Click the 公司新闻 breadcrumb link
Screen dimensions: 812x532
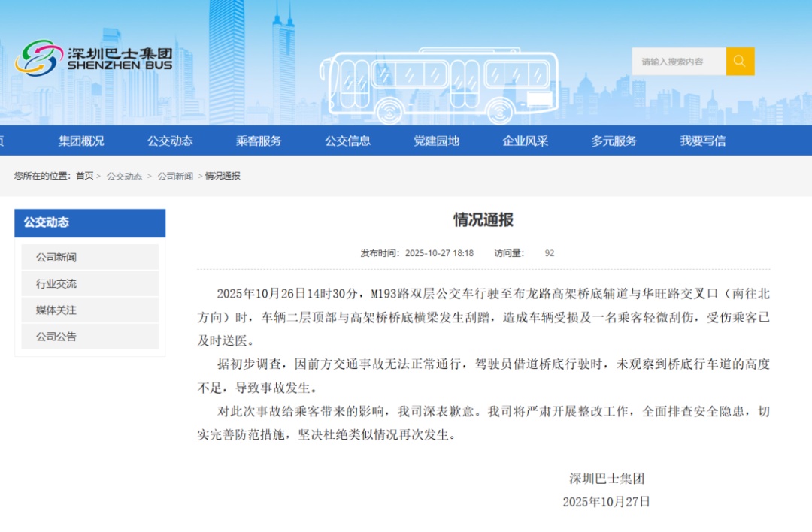click(x=177, y=176)
